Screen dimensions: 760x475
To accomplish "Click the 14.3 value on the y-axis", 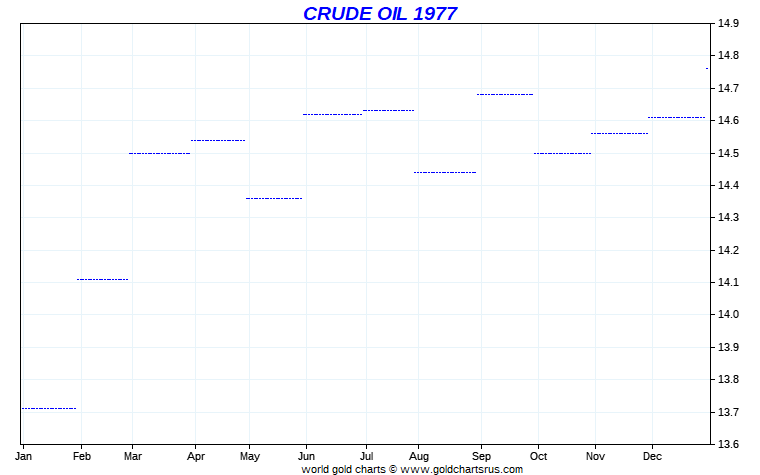I will click(x=728, y=218).
